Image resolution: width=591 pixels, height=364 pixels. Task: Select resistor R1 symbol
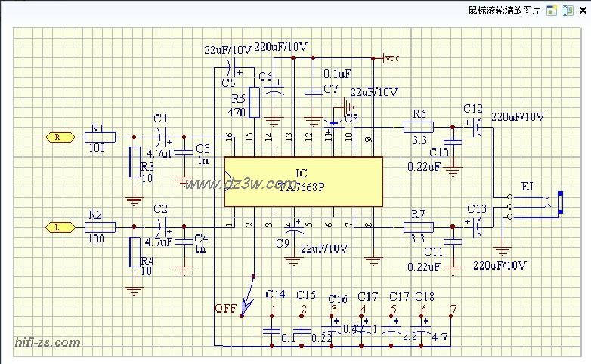click(99, 137)
